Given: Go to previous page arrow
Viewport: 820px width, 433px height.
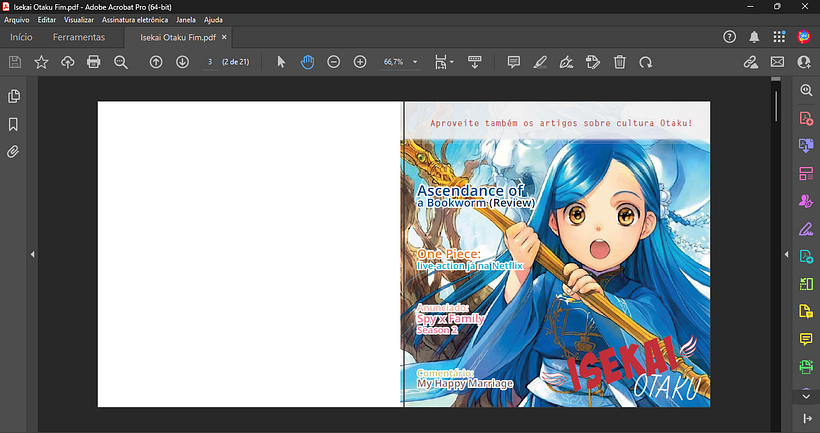Looking at the screenshot, I should (x=156, y=62).
